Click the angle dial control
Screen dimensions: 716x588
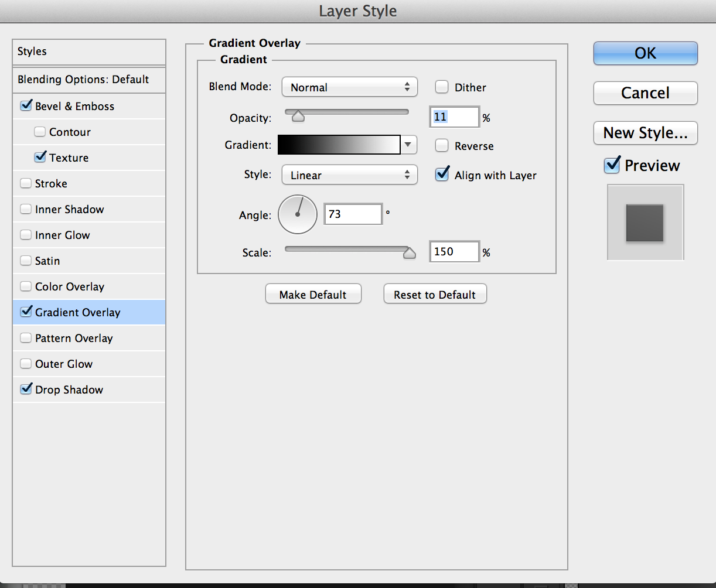click(x=298, y=214)
